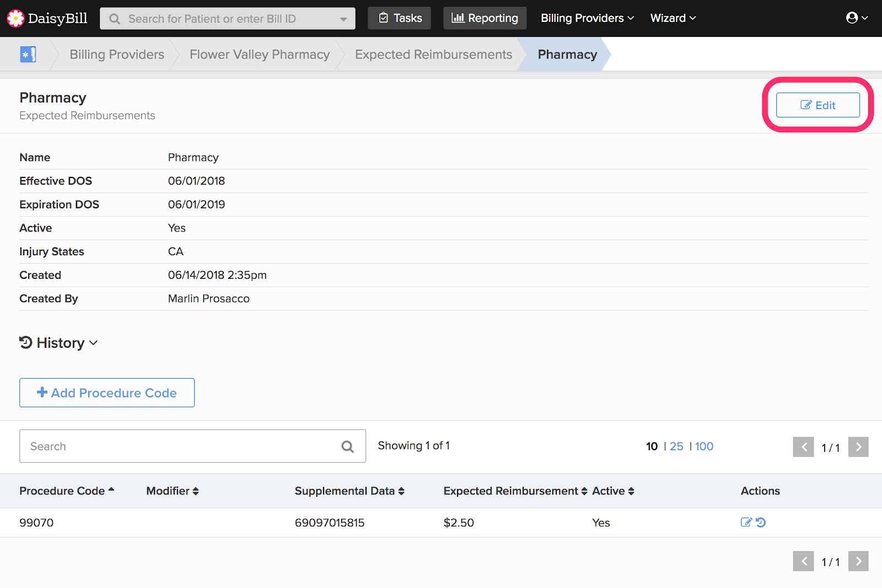882x588 pixels.
Task: Show 25 results per page
Action: tap(676, 446)
